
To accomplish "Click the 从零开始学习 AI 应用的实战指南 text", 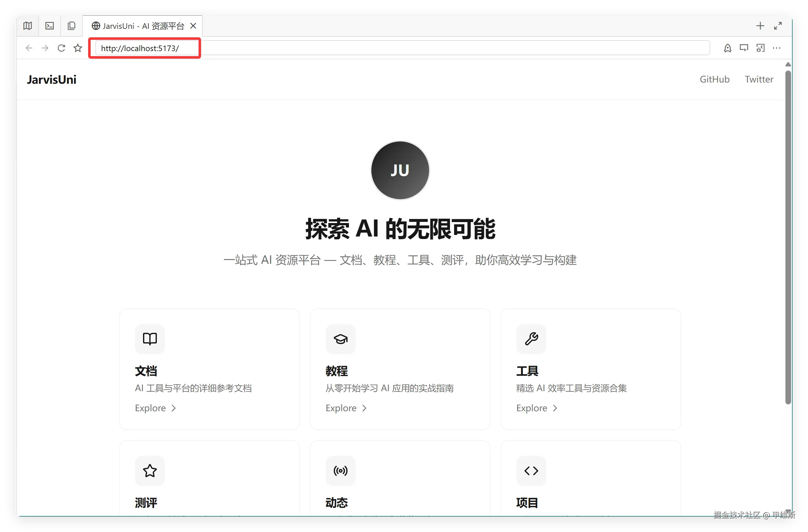I will 390,388.
